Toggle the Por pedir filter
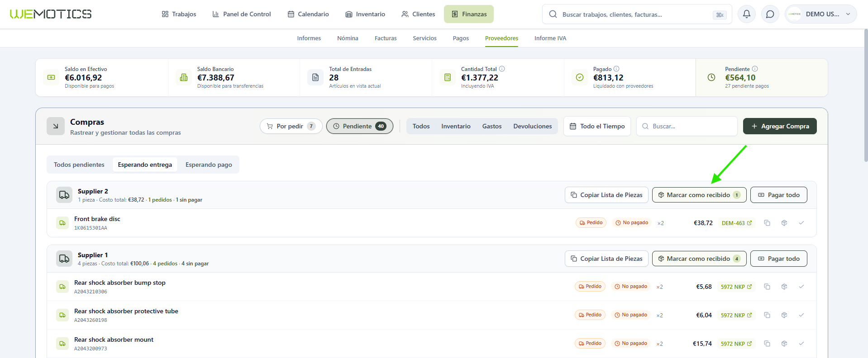Screen dimensions: 868x358 (291, 126)
